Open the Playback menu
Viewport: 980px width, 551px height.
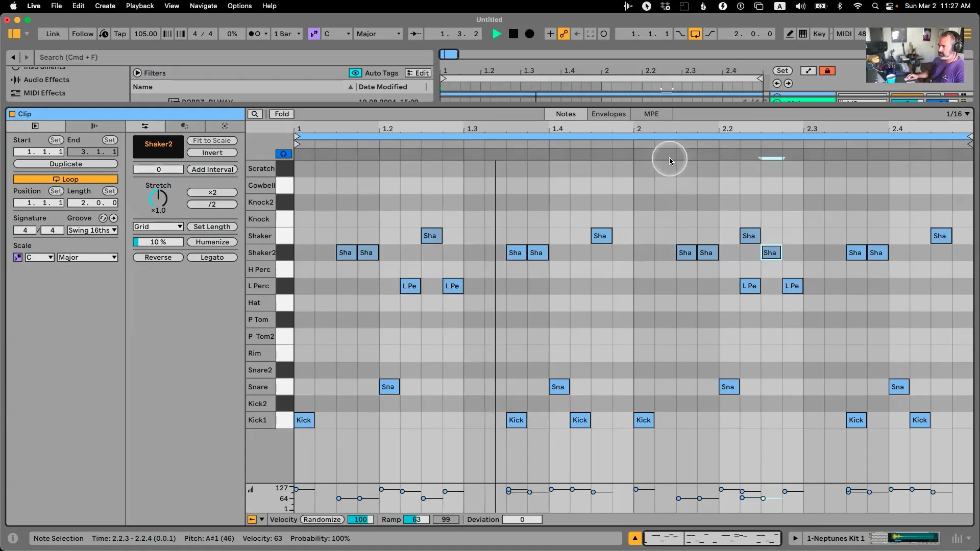tap(139, 6)
